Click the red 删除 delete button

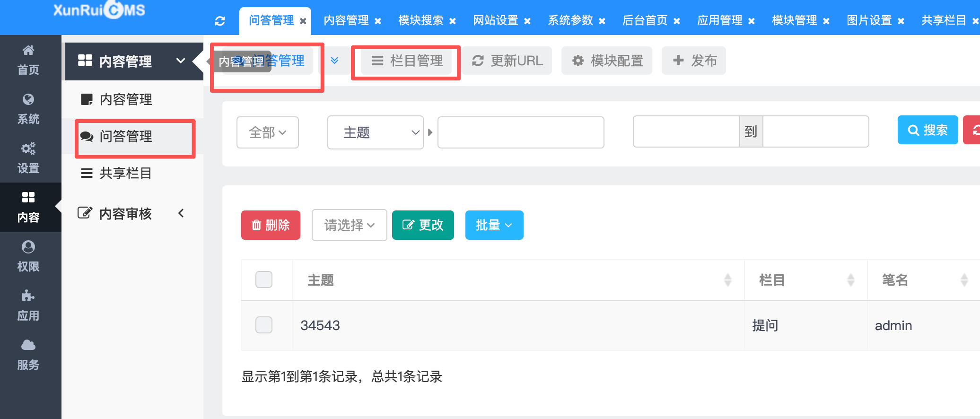[x=271, y=225]
